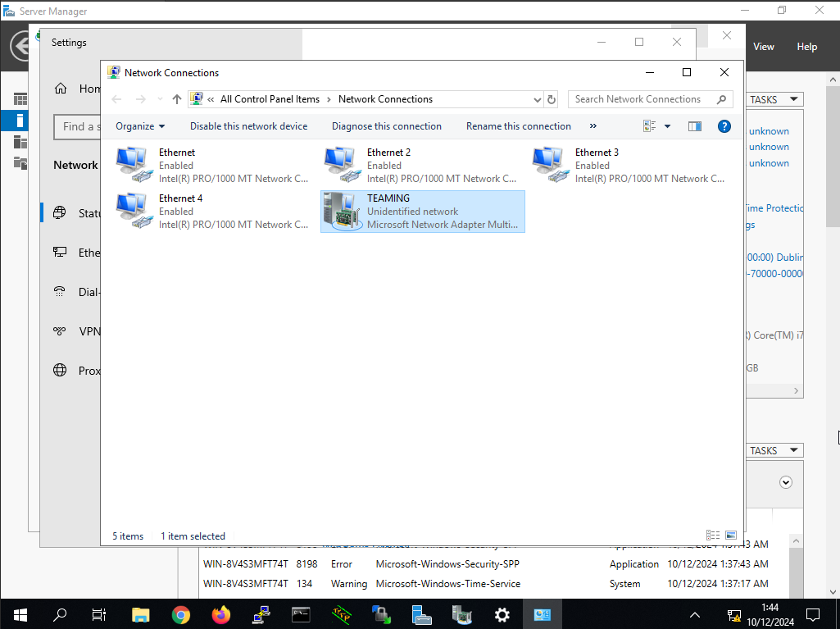Click Diagnose this connection
This screenshot has height=629, width=840.
386,126
